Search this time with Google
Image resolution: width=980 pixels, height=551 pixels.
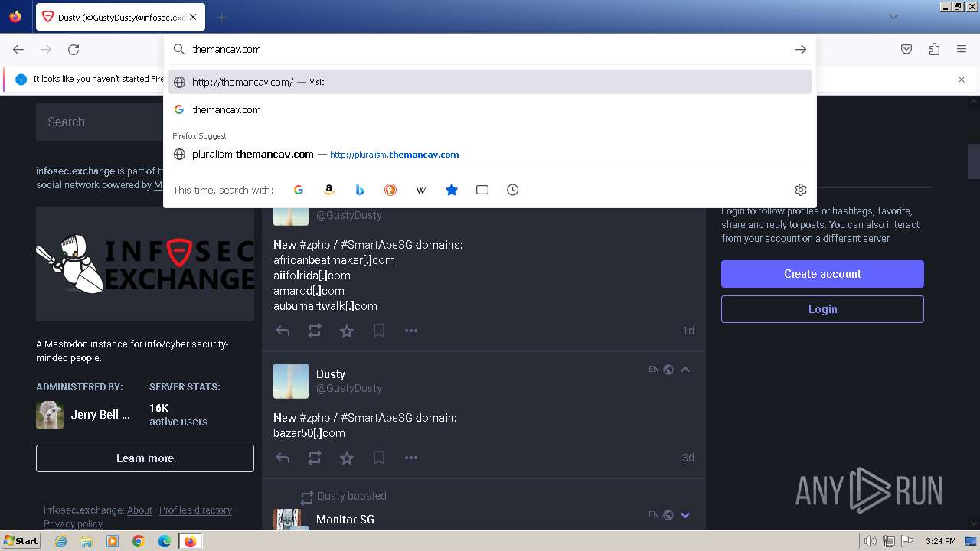(x=299, y=190)
